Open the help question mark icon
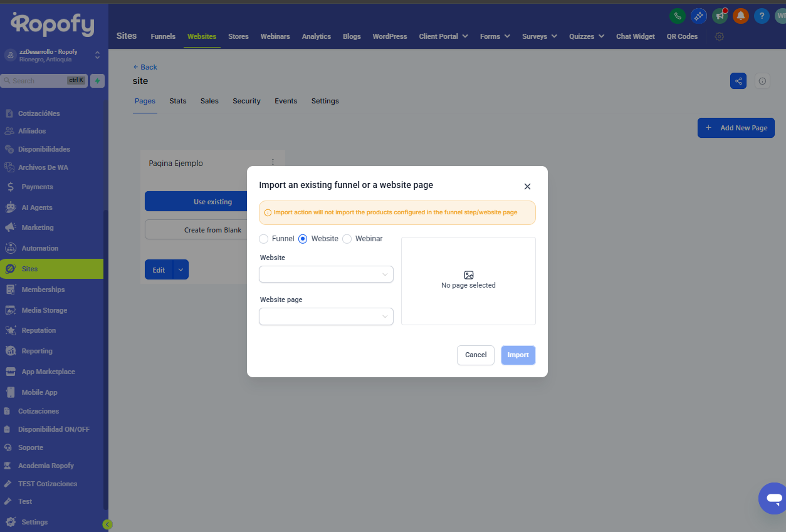The image size is (786, 532). [x=762, y=16]
